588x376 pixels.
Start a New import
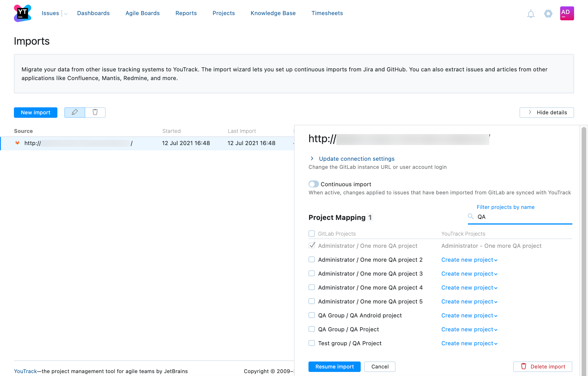pos(35,112)
